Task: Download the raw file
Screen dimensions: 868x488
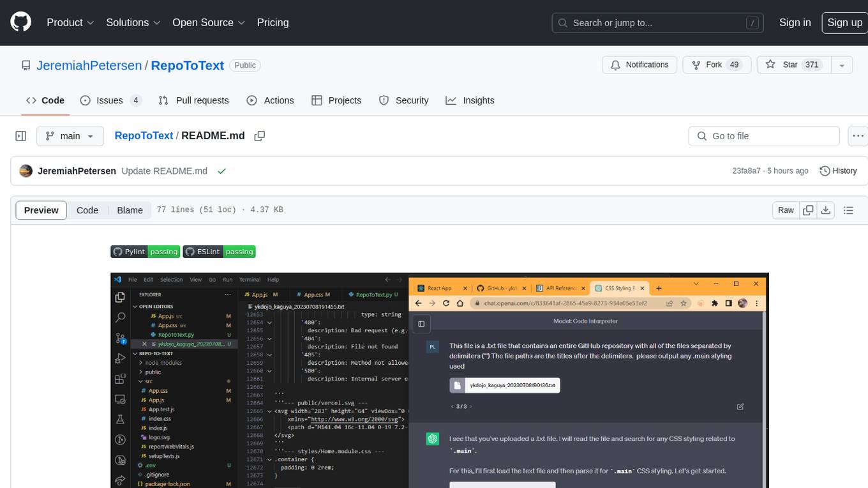Action: coord(825,210)
